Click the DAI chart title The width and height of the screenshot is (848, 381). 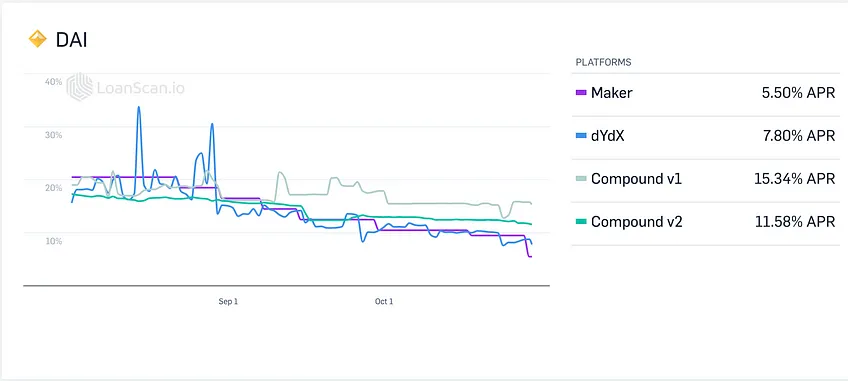point(71,40)
